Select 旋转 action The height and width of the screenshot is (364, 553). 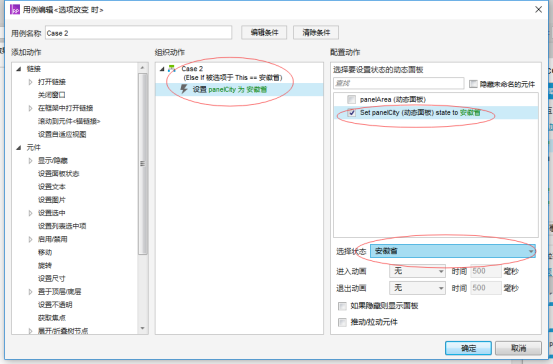coord(45,265)
